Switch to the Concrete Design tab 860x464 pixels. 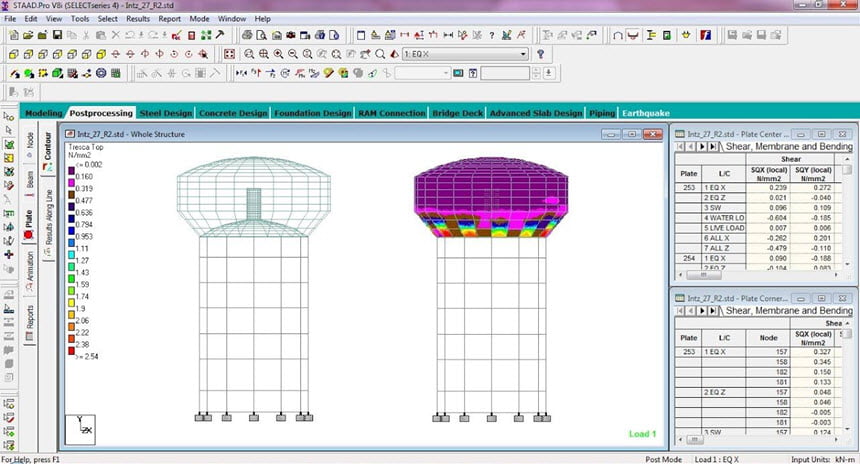coord(233,113)
